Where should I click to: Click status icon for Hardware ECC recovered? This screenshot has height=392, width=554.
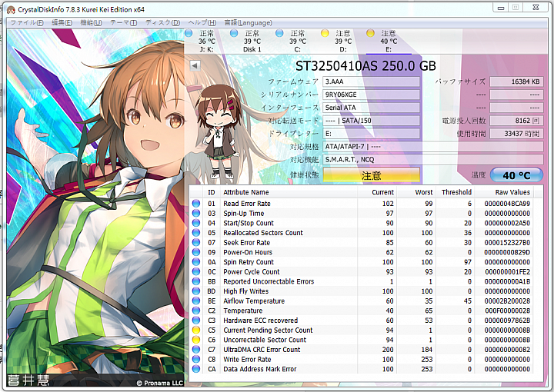click(195, 321)
